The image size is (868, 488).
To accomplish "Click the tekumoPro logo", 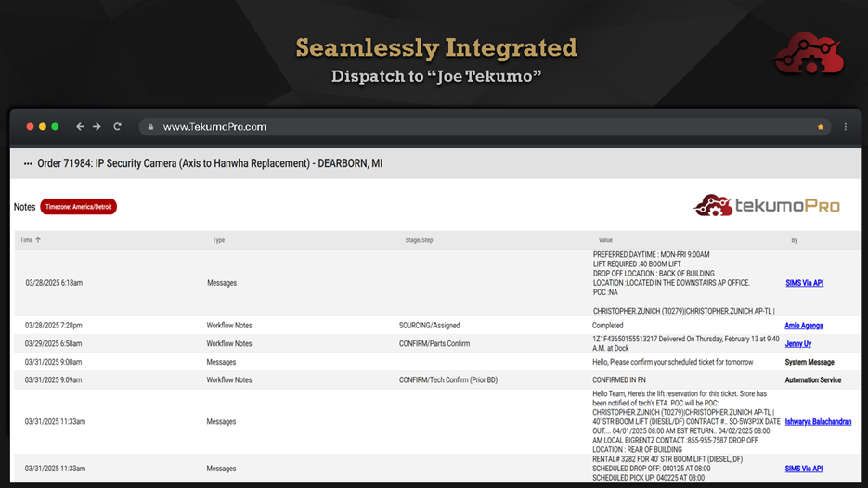I will pos(767,205).
